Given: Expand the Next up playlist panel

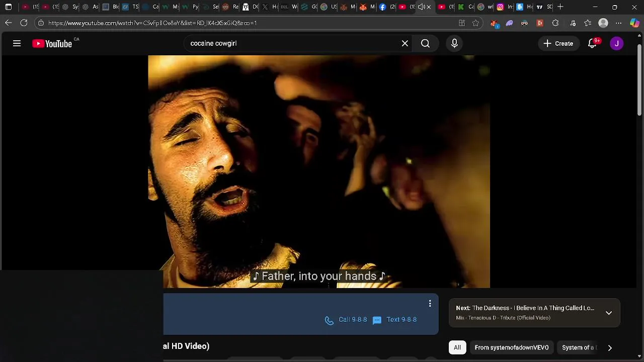Looking at the screenshot, I should coord(609,313).
